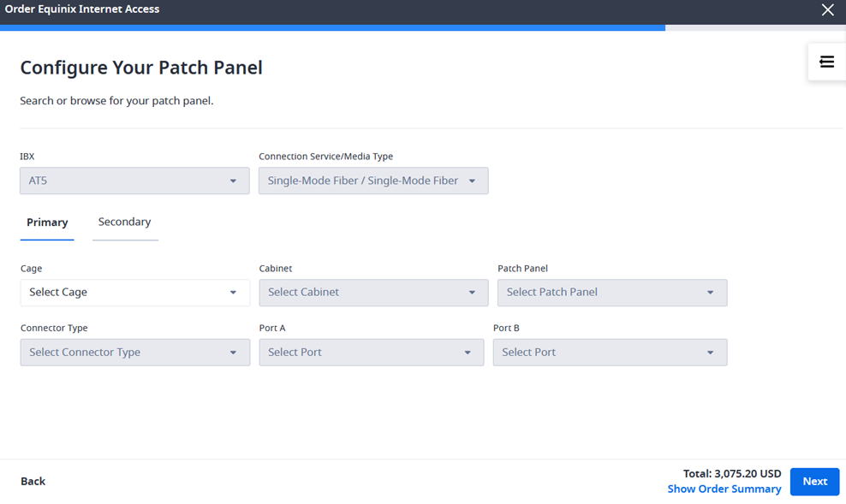
Task: Click the Port B caret icon
Action: [710, 353]
